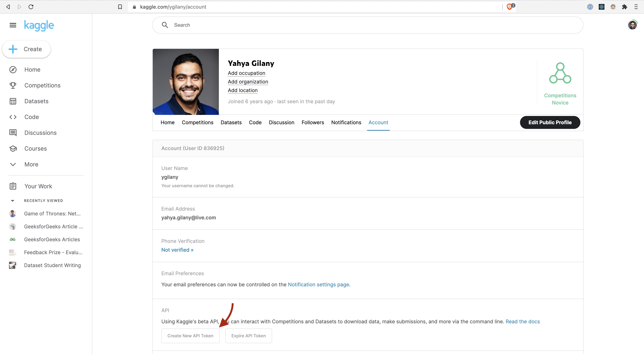Viewport: 644px width, 354px height.
Task: Expand the Recently Viewed section
Action: pos(12,201)
